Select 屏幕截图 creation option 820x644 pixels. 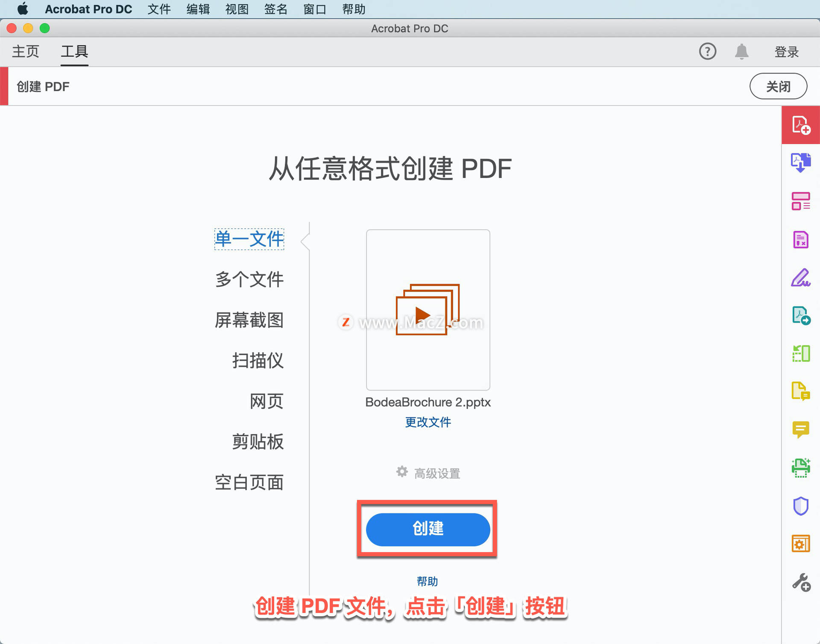point(249,320)
